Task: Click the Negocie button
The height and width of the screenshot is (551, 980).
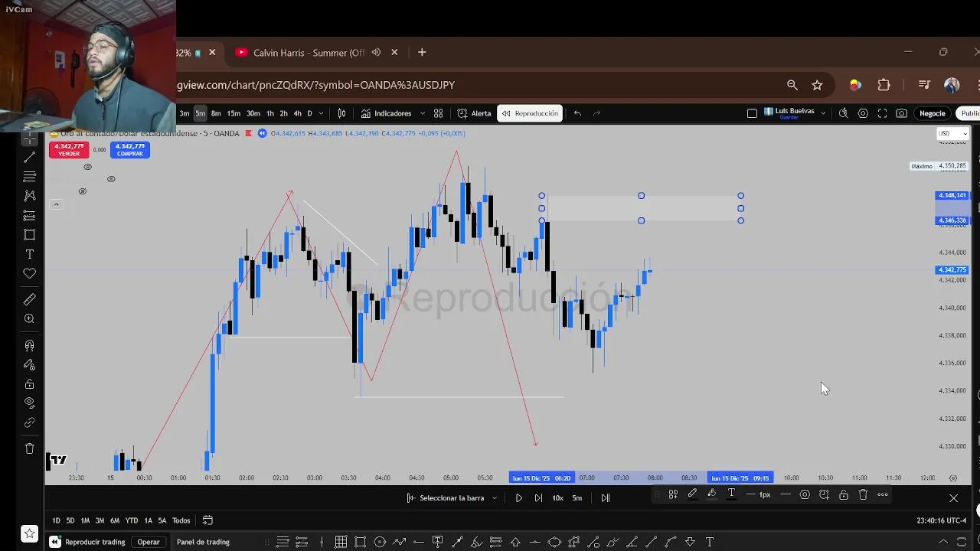Action: click(932, 113)
